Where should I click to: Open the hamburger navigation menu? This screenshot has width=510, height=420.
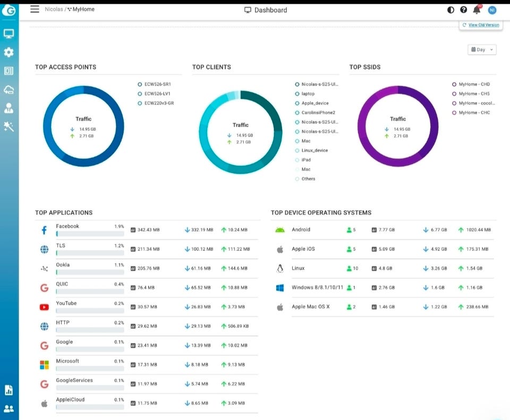35,9
